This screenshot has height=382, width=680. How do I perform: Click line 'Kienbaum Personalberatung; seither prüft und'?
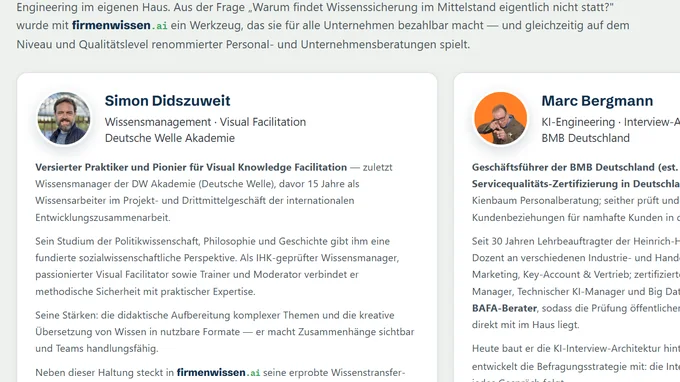point(576,200)
